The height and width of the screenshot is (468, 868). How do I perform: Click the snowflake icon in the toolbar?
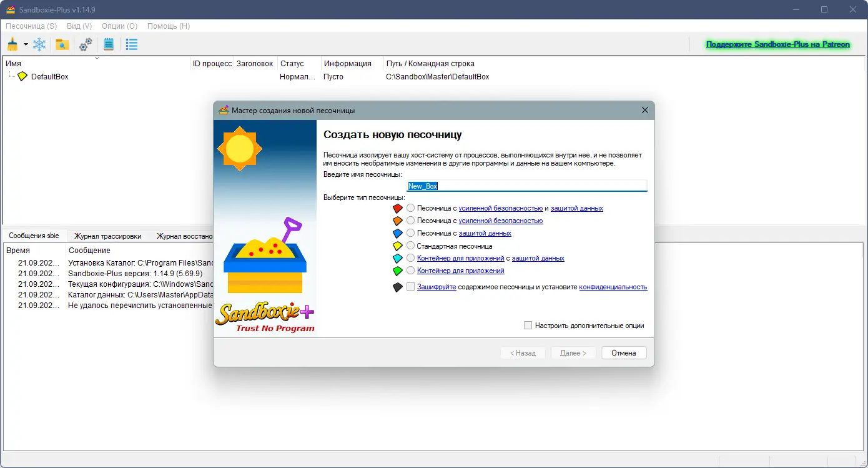click(x=39, y=44)
